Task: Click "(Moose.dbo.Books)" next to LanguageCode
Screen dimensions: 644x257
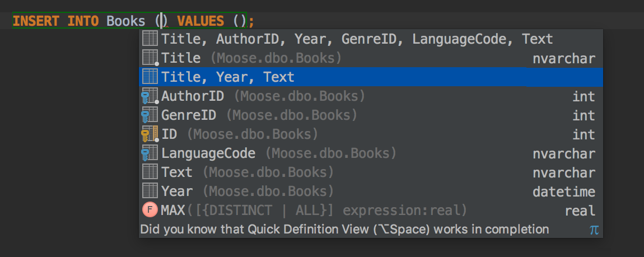Action: (x=330, y=153)
